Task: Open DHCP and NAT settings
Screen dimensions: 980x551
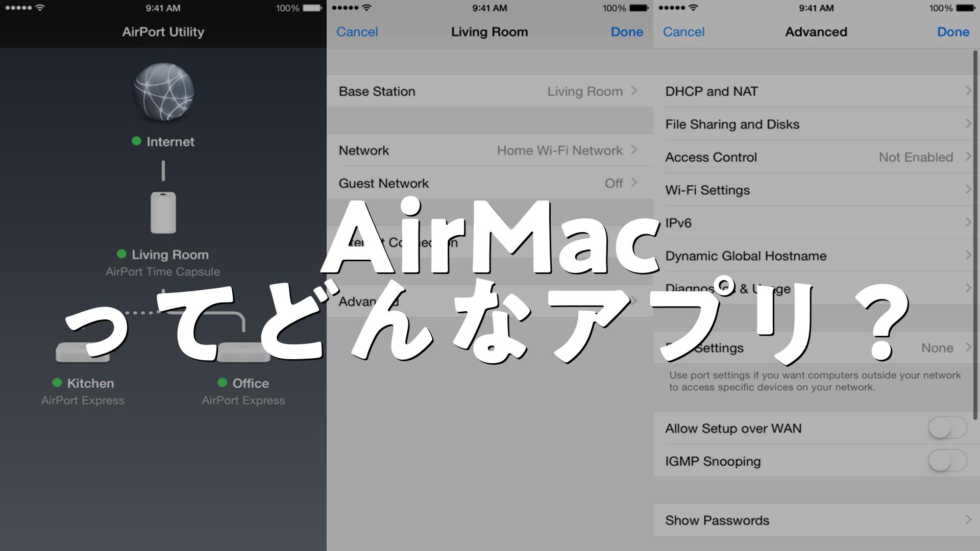Action: 817,91
